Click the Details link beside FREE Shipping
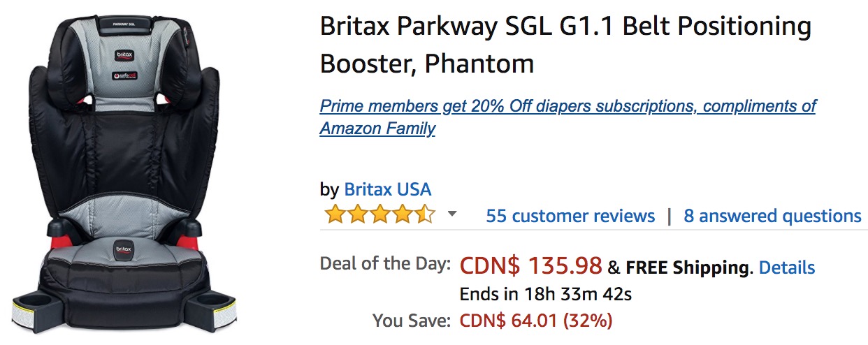 (786, 267)
